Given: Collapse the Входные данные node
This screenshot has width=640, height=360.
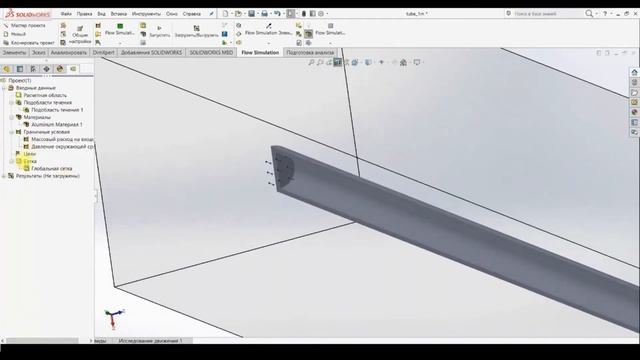Looking at the screenshot, I should [x=4, y=88].
